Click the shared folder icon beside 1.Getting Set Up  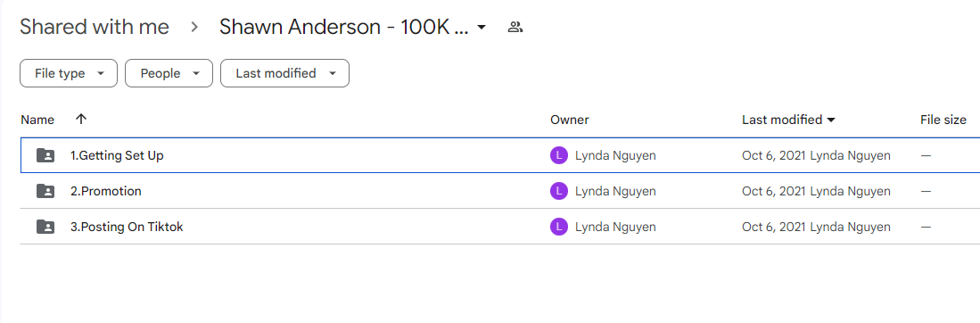pos(45,155)
